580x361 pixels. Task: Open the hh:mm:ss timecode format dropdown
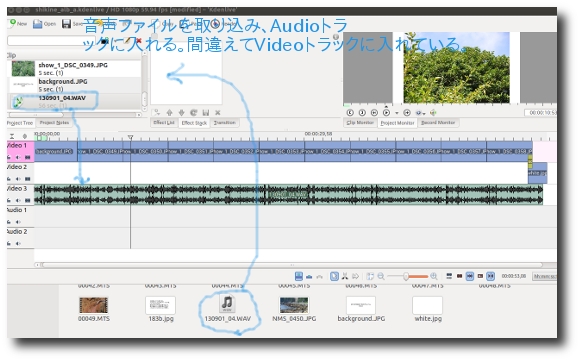tap(544, 276)
